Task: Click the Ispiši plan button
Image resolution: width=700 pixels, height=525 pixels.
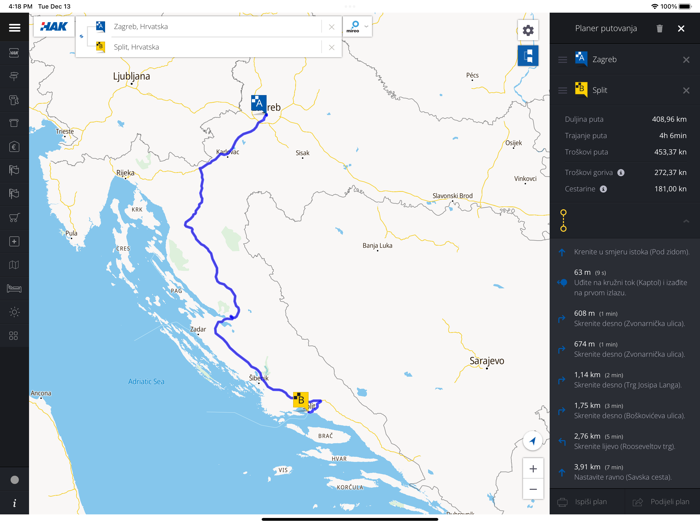Action: pyautogui.click(x=587, y=502)
